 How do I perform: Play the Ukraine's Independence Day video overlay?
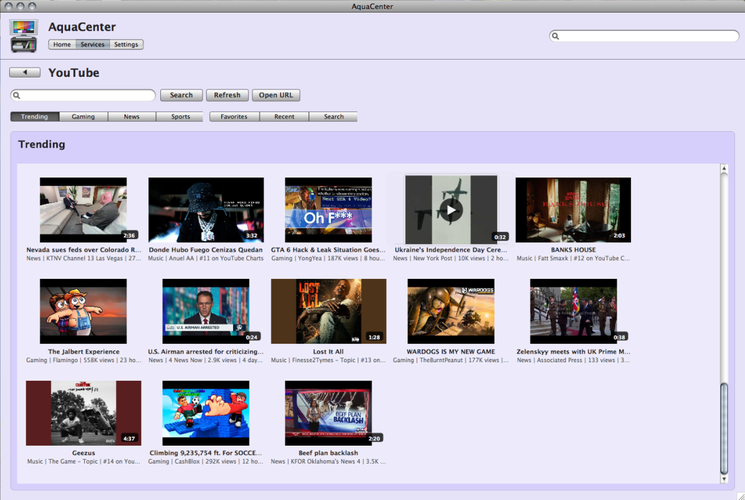(451, 210)
